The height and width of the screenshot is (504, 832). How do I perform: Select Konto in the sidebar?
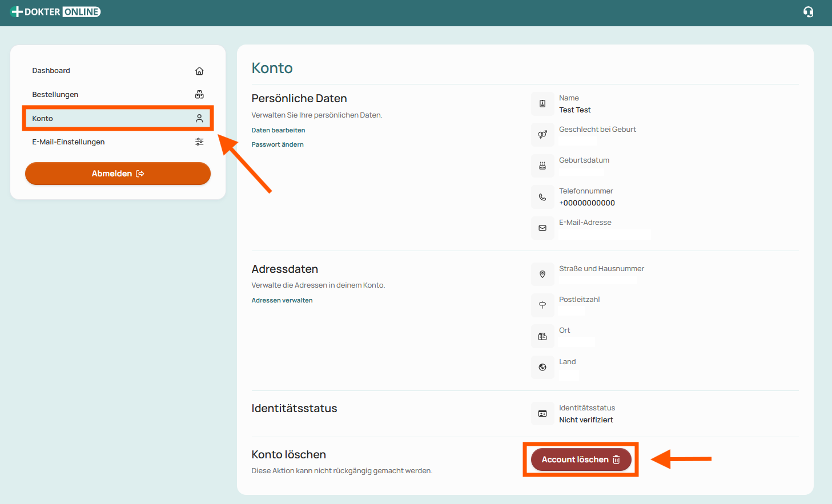pyautogui.click(x=118, y=118)
